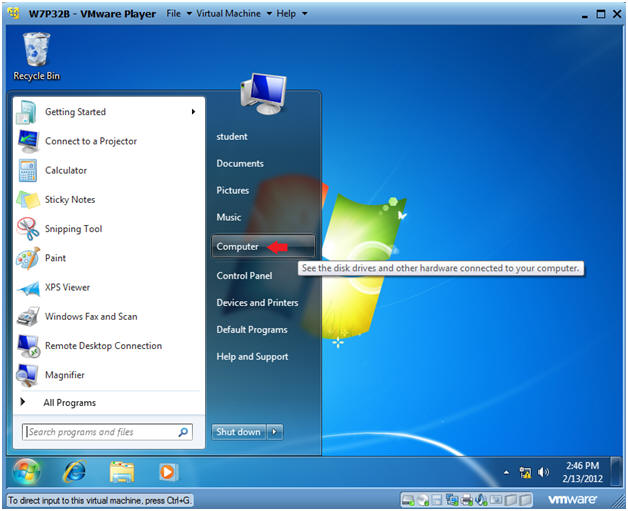Start the Magnifier tool

tap(109, 375)
